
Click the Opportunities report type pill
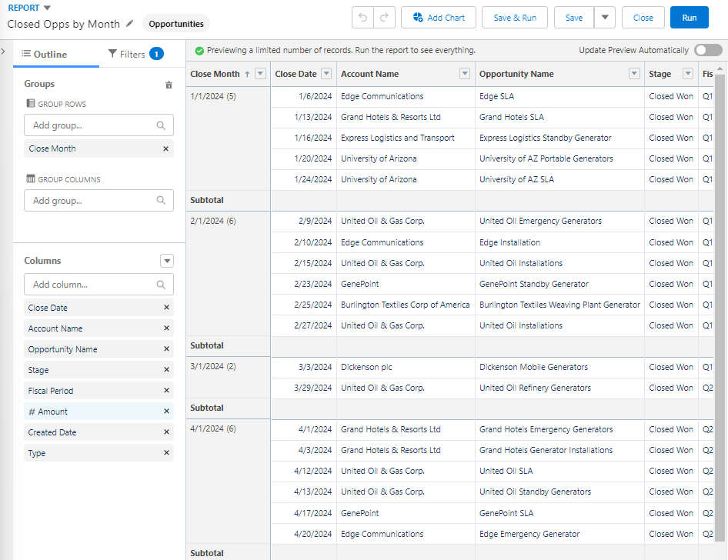(176, 24)
